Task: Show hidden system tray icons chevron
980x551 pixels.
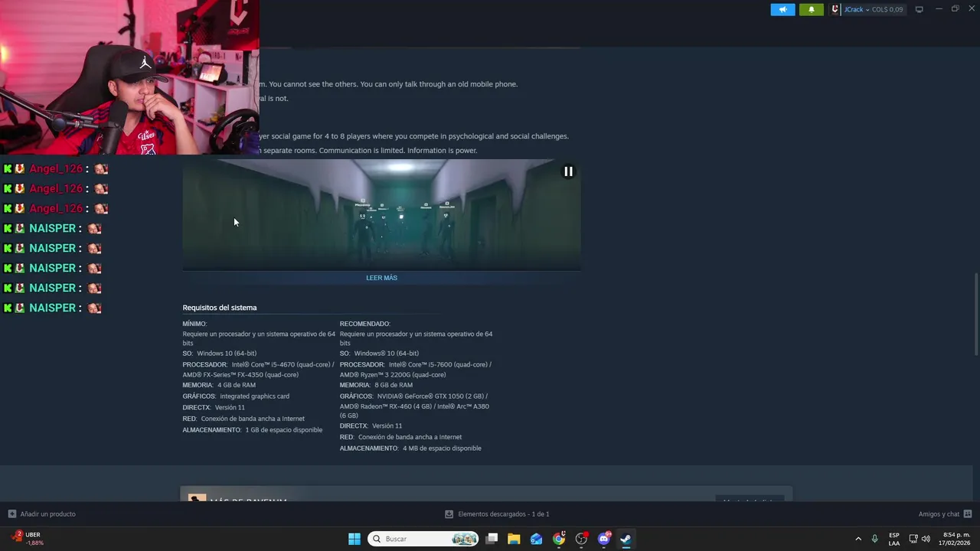Action: [858, 539]
